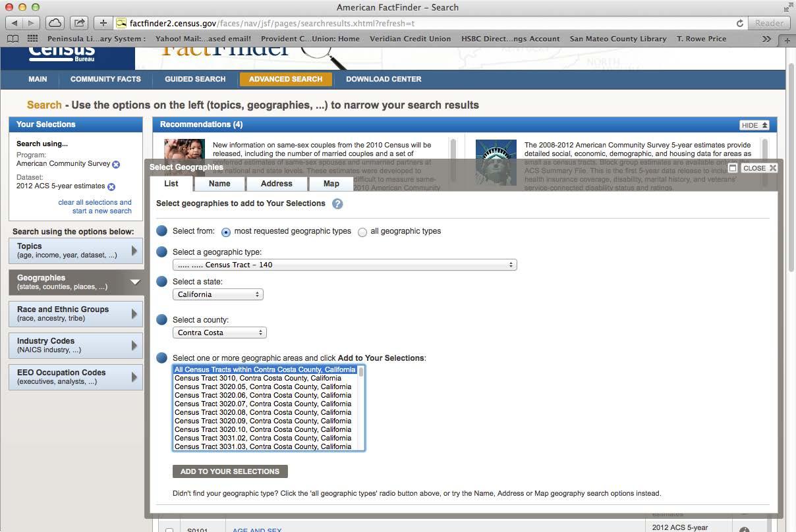This screenshot has height=532, width=796.
Task: Select Census Tract 3020.05 in the list
Action: tap(265, 387)
